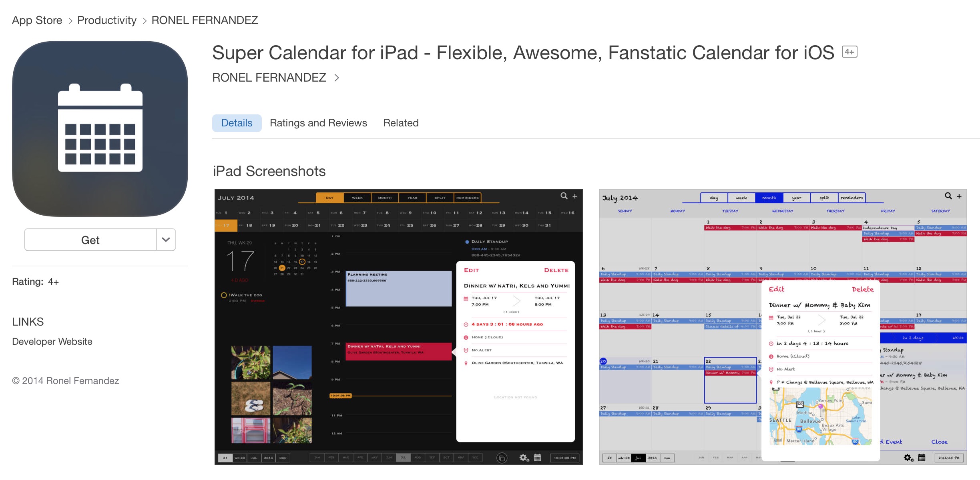Switch to the Ratings and Reviews tab
980x480 pixels.
[318, 123]
